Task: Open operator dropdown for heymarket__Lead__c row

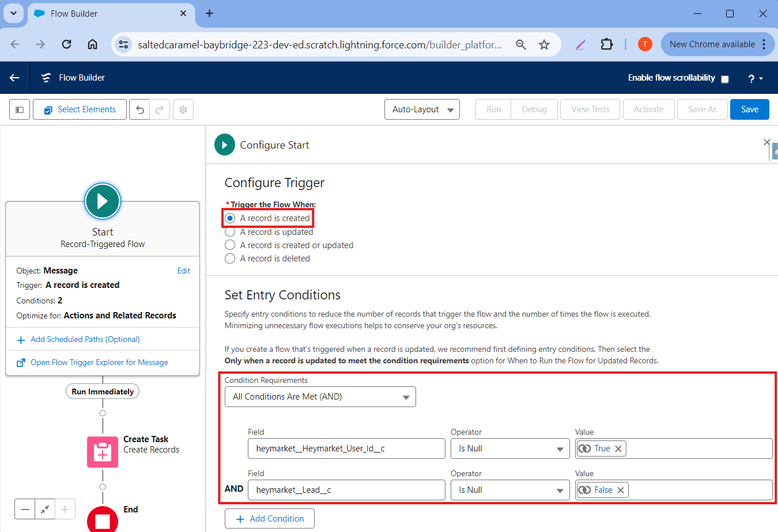Action: (x=510, y=490)
